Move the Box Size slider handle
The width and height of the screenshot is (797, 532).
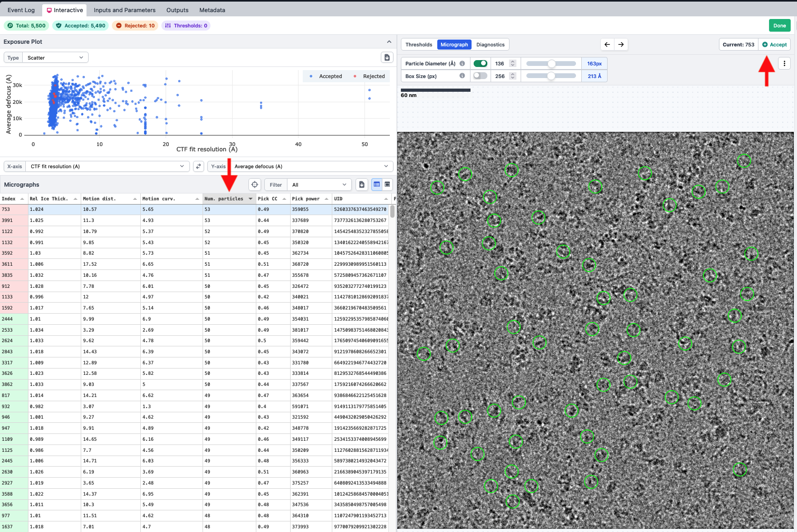click(x=551, y=76)
